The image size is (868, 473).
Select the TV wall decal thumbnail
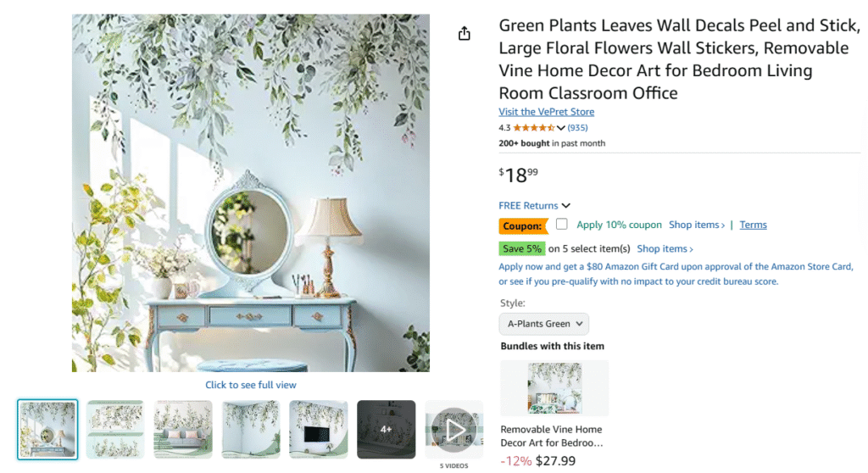click(319, 430)
